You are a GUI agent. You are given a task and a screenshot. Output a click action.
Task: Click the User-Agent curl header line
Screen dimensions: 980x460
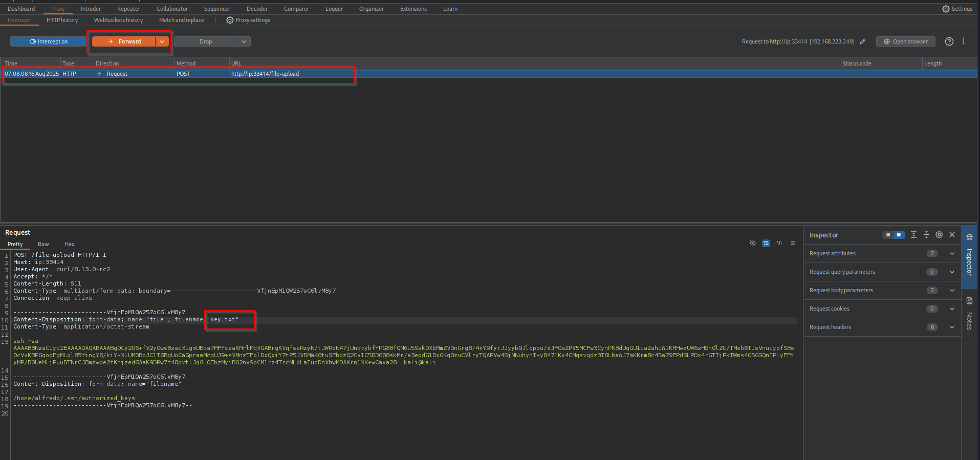(62, 269)
